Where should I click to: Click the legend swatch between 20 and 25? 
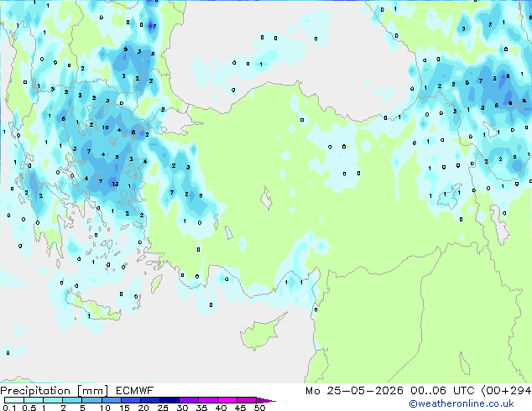tap(149, 400)
